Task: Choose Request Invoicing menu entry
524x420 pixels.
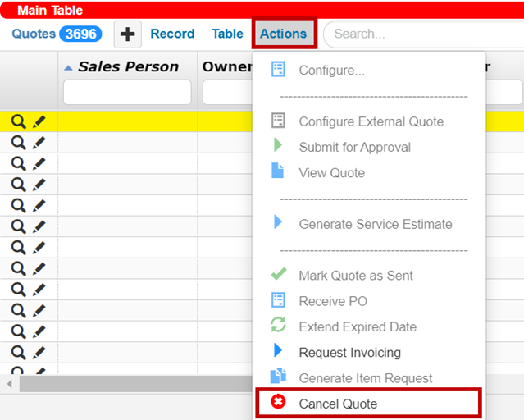Action: point(349,353)
